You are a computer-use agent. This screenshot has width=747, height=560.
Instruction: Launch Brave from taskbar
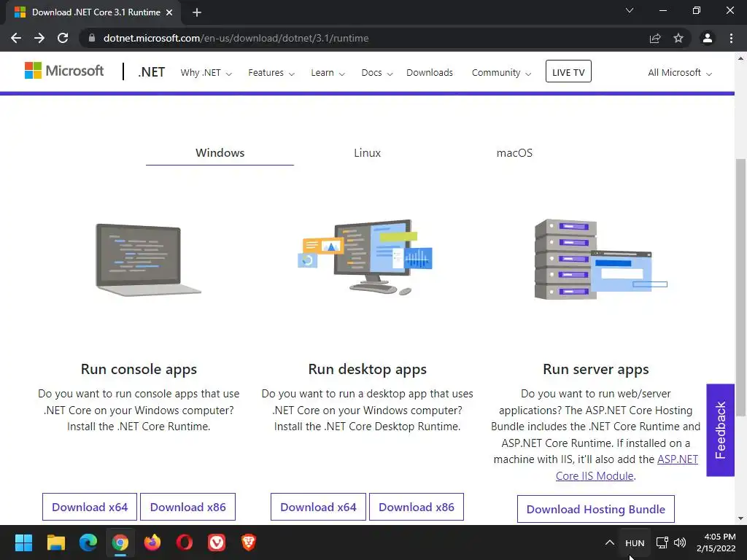[249, 542]
